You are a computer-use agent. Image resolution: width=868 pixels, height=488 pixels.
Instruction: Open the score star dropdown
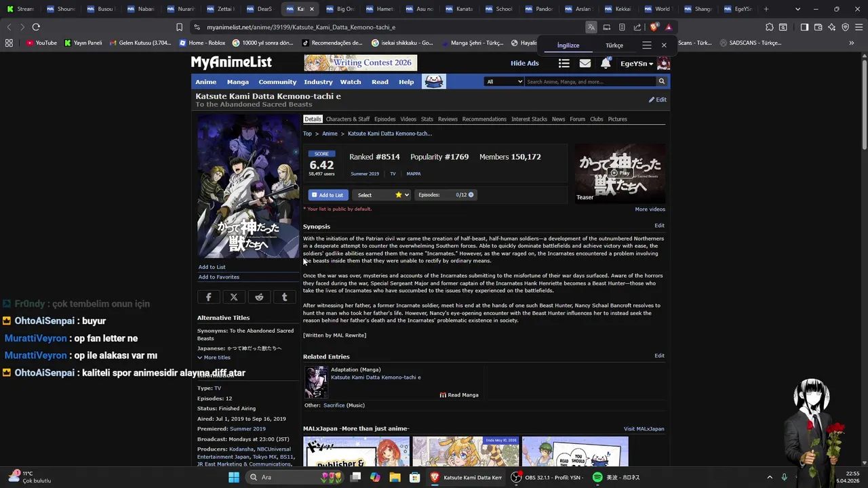pyautogui.click(x=402, y=195)
